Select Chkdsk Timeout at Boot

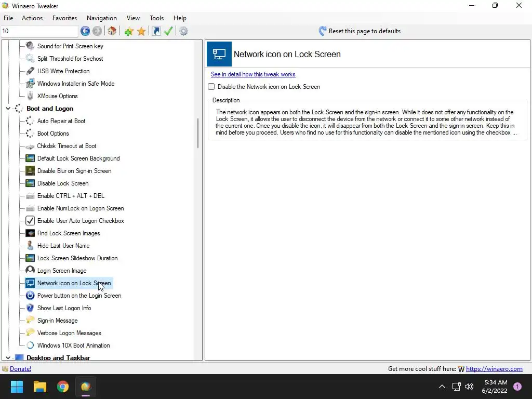(67, 146)
